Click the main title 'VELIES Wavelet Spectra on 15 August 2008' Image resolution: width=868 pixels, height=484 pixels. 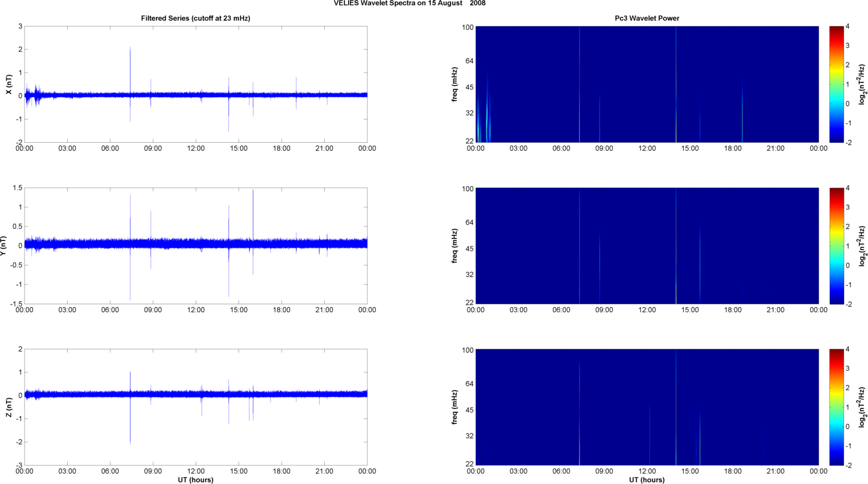pos(409,3)
